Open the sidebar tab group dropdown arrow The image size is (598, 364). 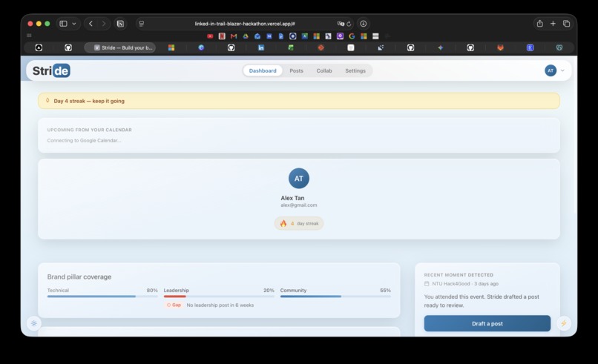[x=74, y=24]
